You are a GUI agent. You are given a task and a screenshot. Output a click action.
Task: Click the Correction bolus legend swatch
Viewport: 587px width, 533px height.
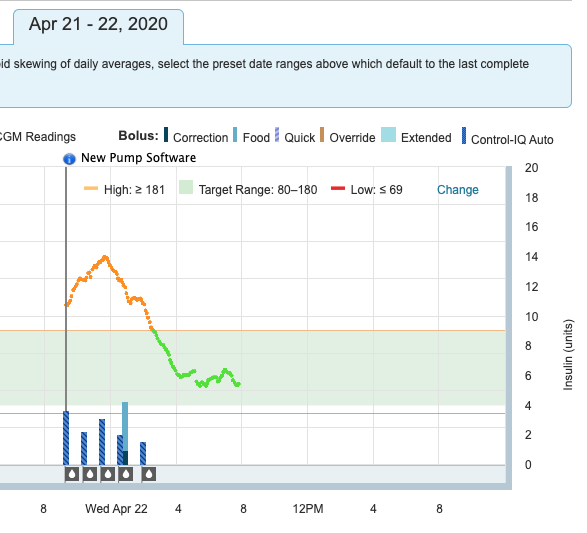click(166, 135)
